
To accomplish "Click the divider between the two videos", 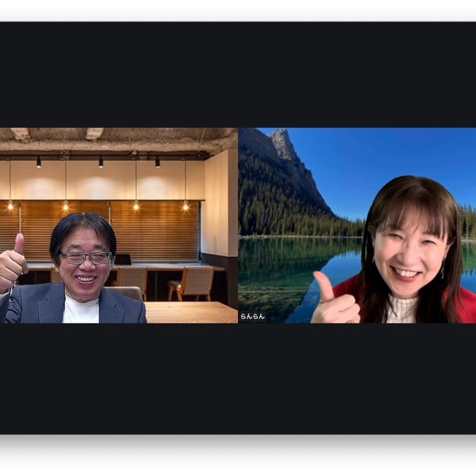I will pos(238,225).
